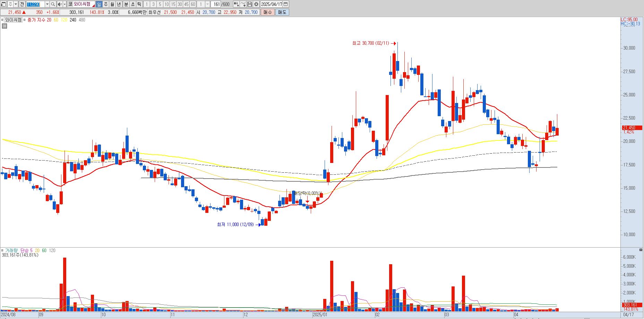Select the 월 monthly period button

tap(112, 4)
